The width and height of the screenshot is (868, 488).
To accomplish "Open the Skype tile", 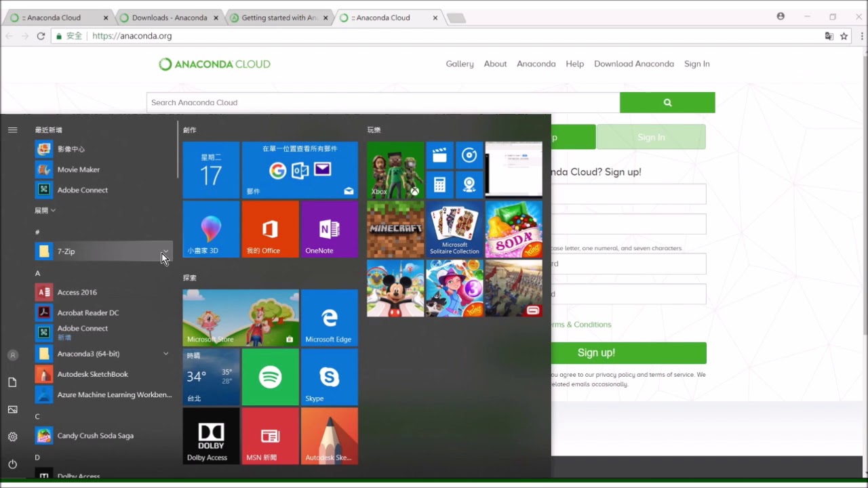I will (x=330, y=377).
